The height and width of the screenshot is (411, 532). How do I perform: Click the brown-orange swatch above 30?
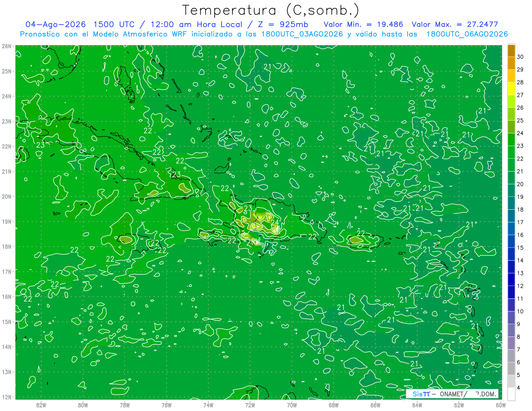(x=511, y=50)
